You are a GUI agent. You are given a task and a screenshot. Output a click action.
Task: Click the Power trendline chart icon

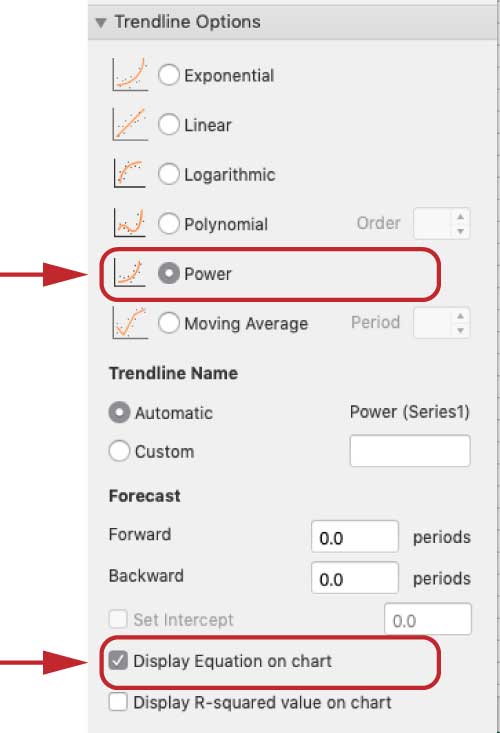130,273
